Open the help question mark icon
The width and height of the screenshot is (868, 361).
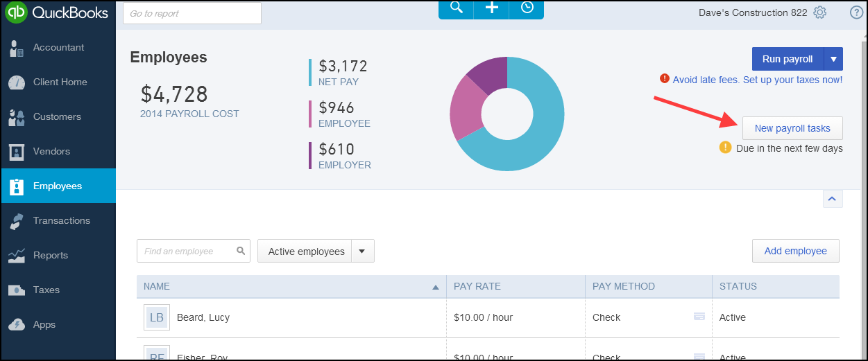click(x=856, y=12)
